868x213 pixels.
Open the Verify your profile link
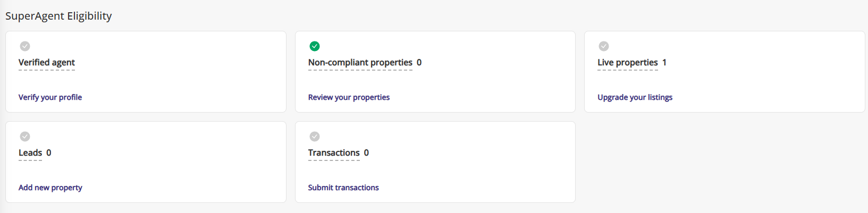pos(50,97)
